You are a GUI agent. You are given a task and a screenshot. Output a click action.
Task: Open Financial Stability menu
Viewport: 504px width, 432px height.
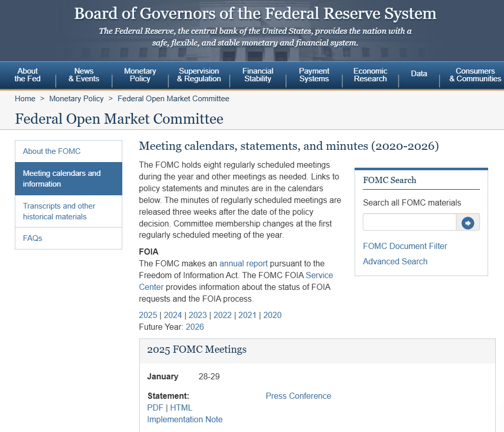(x=258, y=75)
